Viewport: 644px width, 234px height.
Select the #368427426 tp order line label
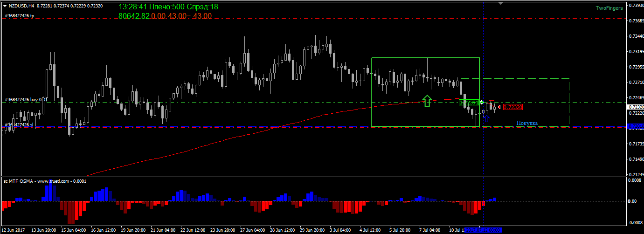click(x=20, y=16)
